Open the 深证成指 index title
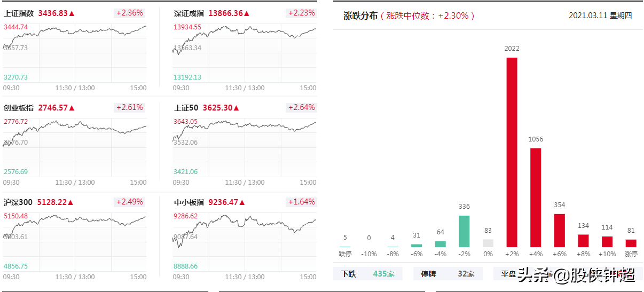The height and width of the screenshot is (292, 644). click(x=190, y=13)
